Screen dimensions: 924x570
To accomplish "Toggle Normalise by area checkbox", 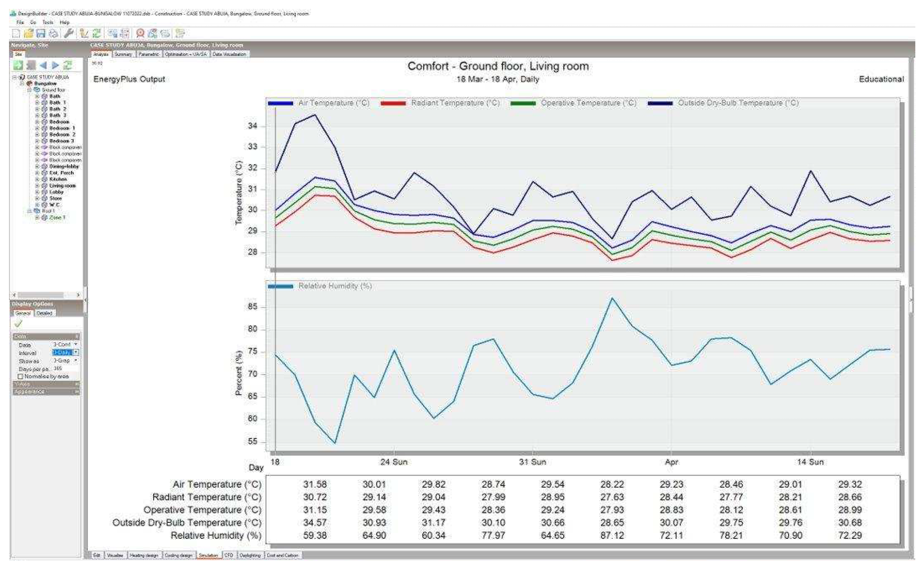I will pyautogui.click(x=21, y=376).
